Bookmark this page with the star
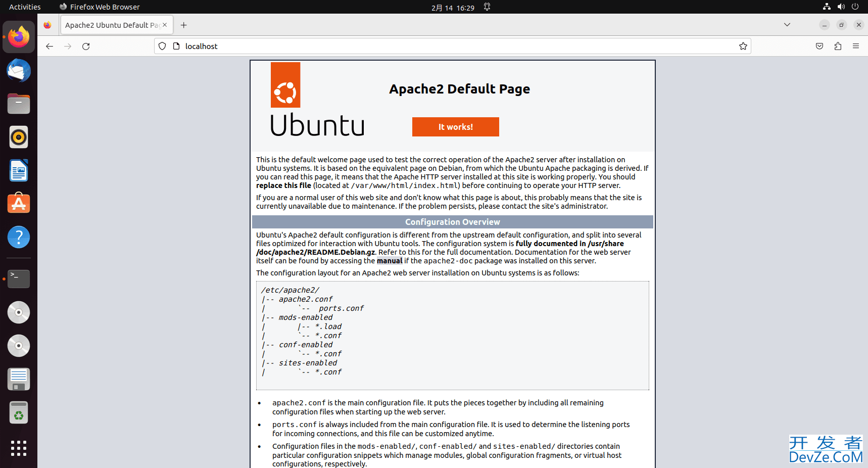Viewport: 868px width, 468px height. [743, 46]
